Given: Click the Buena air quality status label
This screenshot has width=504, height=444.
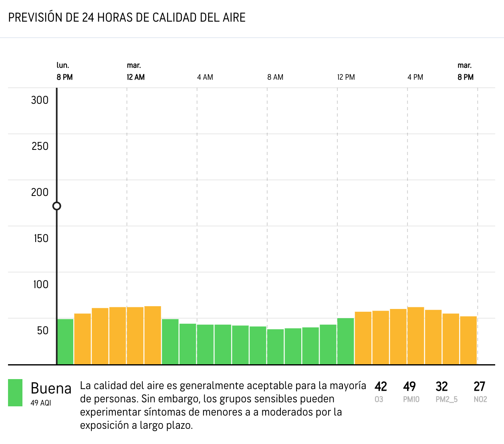Looking at the screenshot, I should coord(51,388).
